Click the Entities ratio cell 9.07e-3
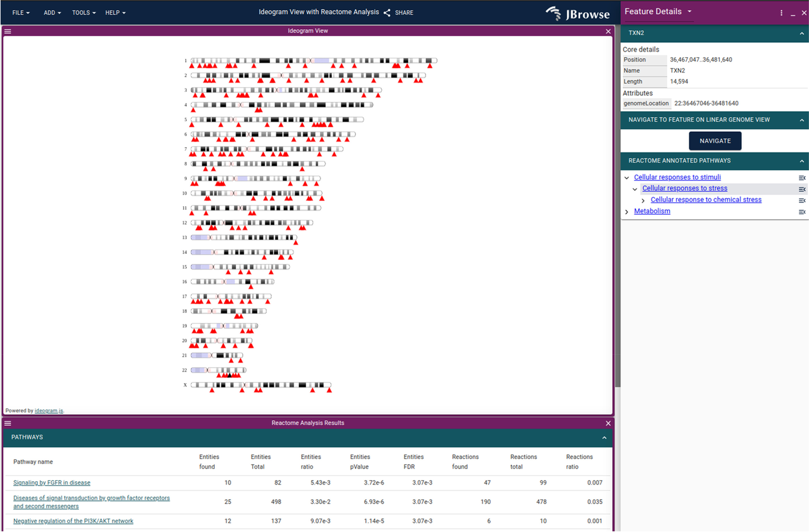The image size is (809, 532). 321,521
